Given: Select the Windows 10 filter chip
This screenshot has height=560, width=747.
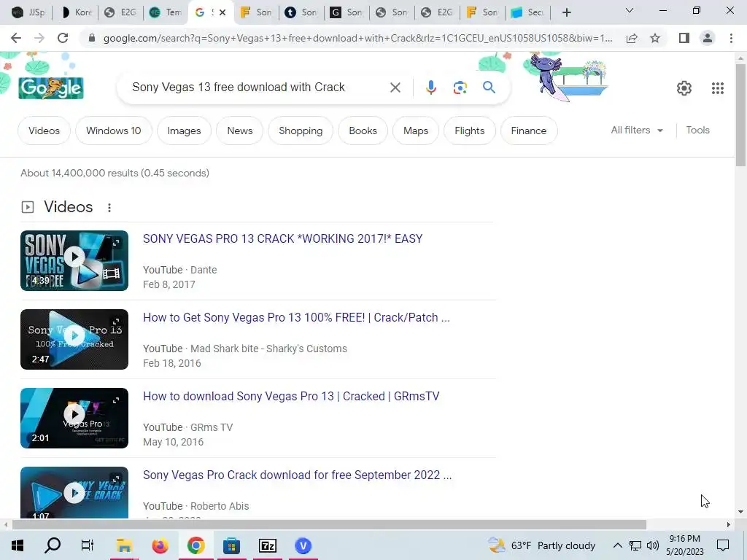Looking at the screenshot, I should pyautogui.click(x=113, y=131).
